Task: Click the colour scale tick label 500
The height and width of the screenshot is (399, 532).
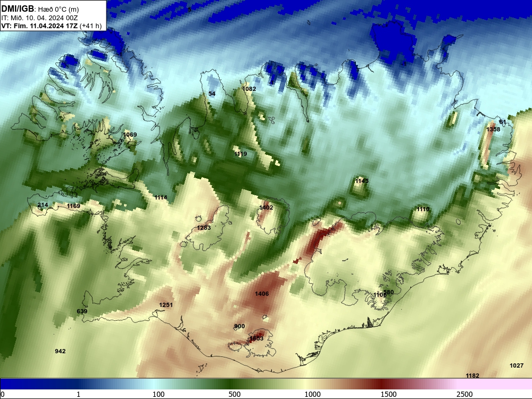Action: pyautogui.click(x=235, y=394)
